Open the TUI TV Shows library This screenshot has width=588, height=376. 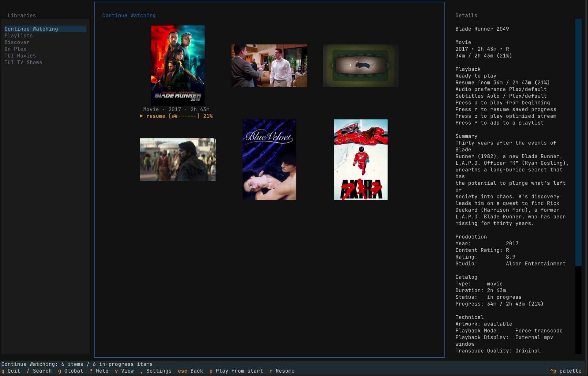[23, 62]
